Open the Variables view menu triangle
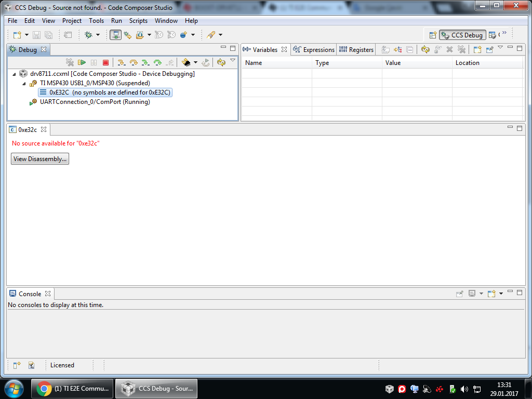Viewport: 532px width, 399px height. point(500,47)
